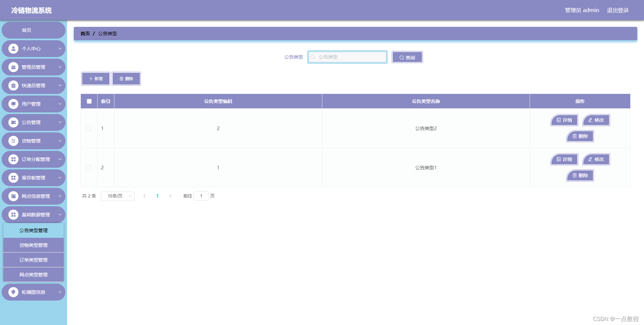
Task: Go to the next page arrow
Action: click(170, 196)
